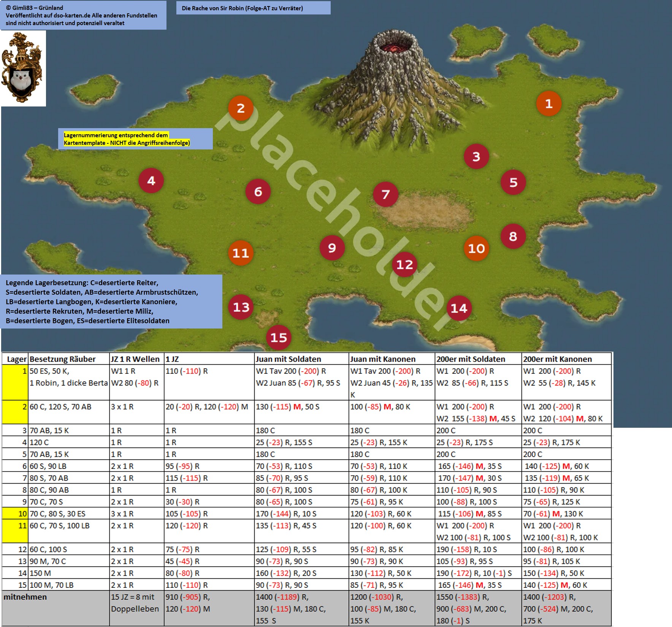The image size is (672, 627).
Task: Click camp marker number 14
Action: tap(459, 308)
